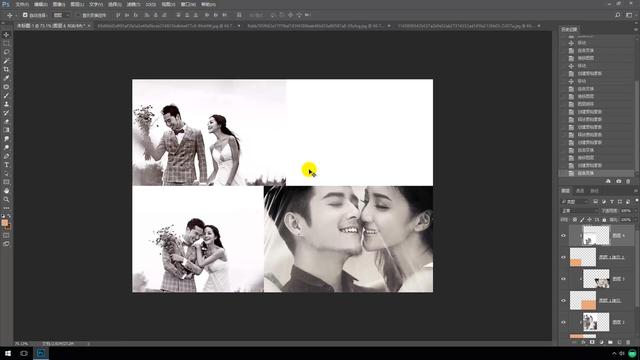640x360 pixels.
Task: Switch to the 通道 (Channels) tab
Action: point(580,191)
